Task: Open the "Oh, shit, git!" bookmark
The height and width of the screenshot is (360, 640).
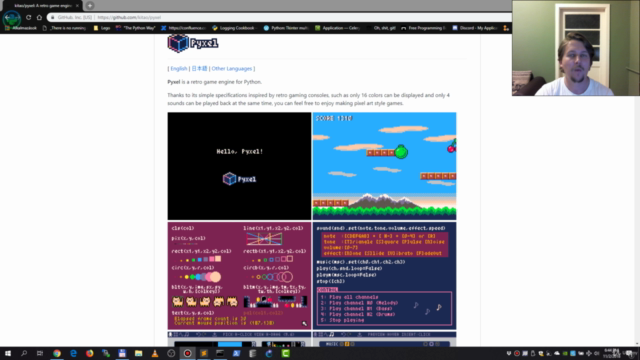Action: coord(381,28)
